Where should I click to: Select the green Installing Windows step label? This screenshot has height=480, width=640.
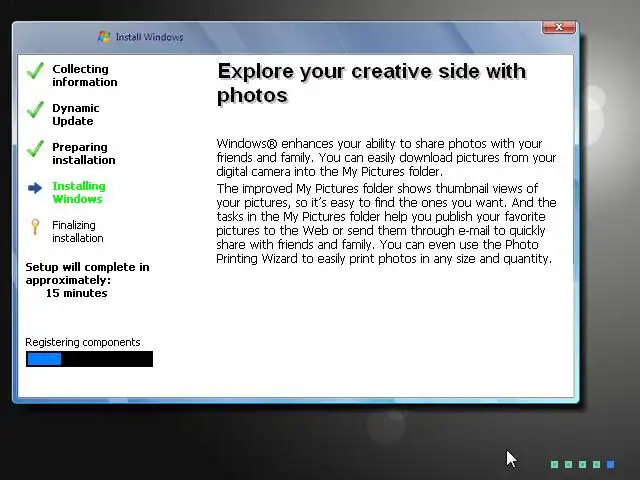79,193
